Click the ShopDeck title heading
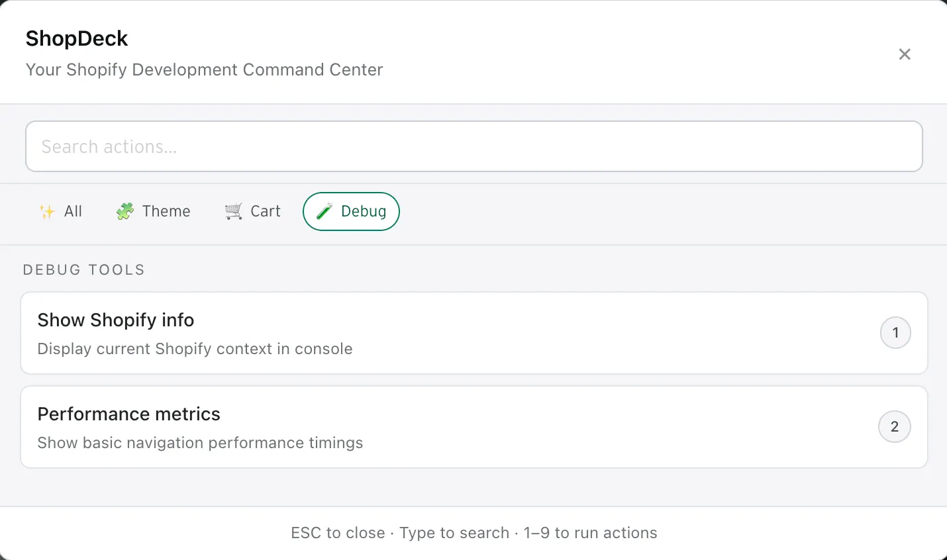Viewport: 947px width, 560px height. [77, 38]
